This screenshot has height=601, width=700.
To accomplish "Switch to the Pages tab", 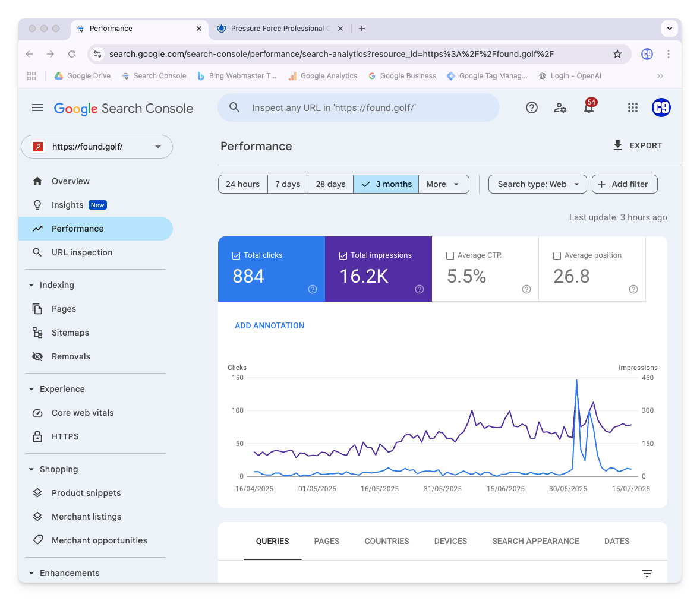I will tap(326, 541).
